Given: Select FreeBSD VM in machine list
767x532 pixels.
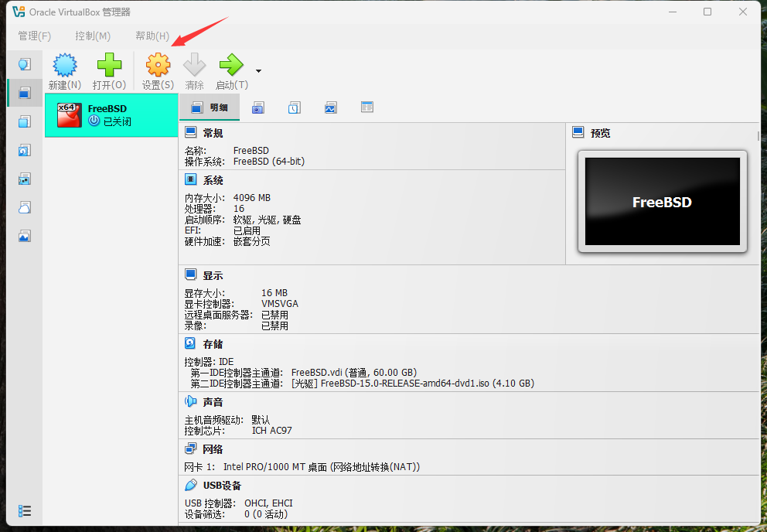Looking at the screenshot, I should (x=111, y=115).
